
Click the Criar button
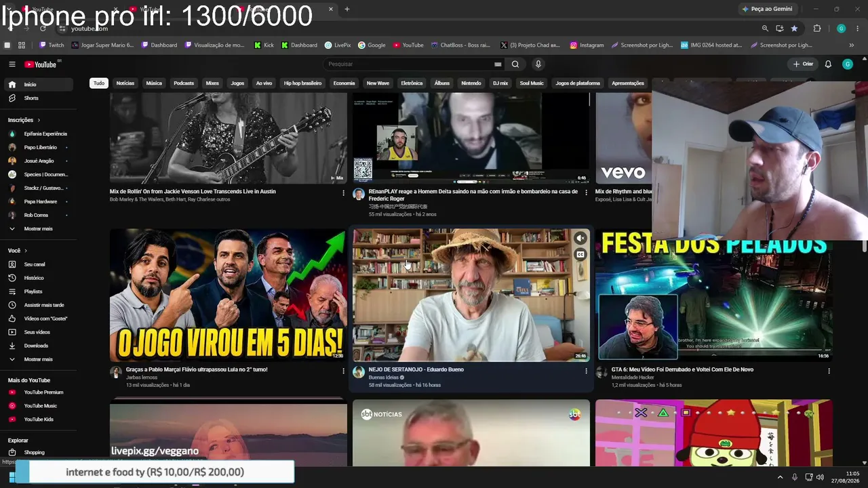pyautogui.click(x=803, y=64)
